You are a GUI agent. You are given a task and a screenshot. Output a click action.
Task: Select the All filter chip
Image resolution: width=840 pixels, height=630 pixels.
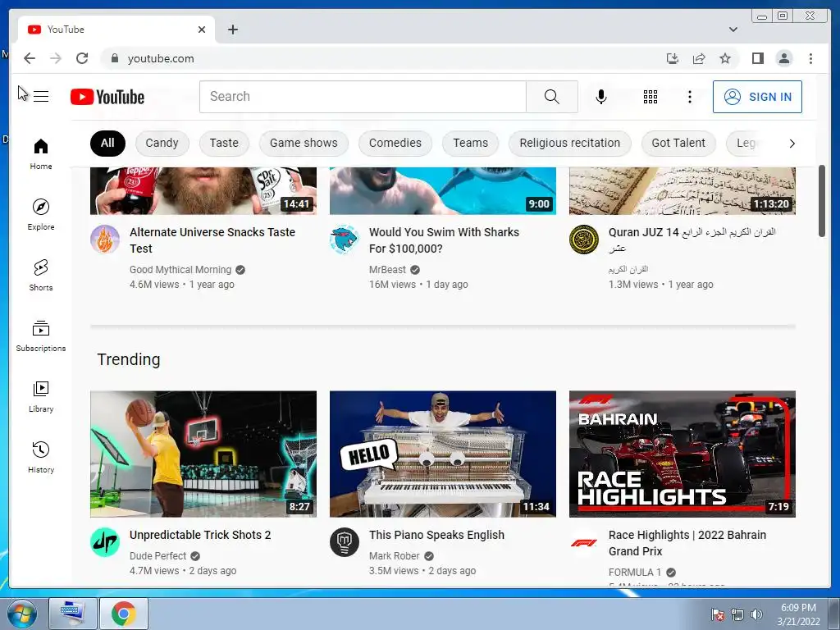point(107,143)
